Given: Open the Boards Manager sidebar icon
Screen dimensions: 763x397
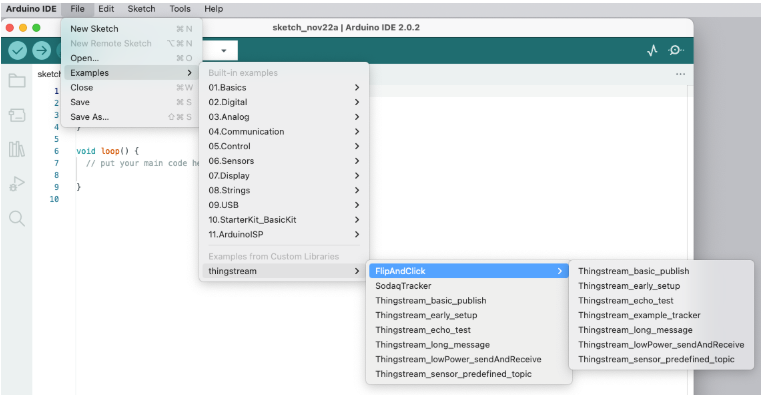Looking at the screenshot, I should coord(17,115).
